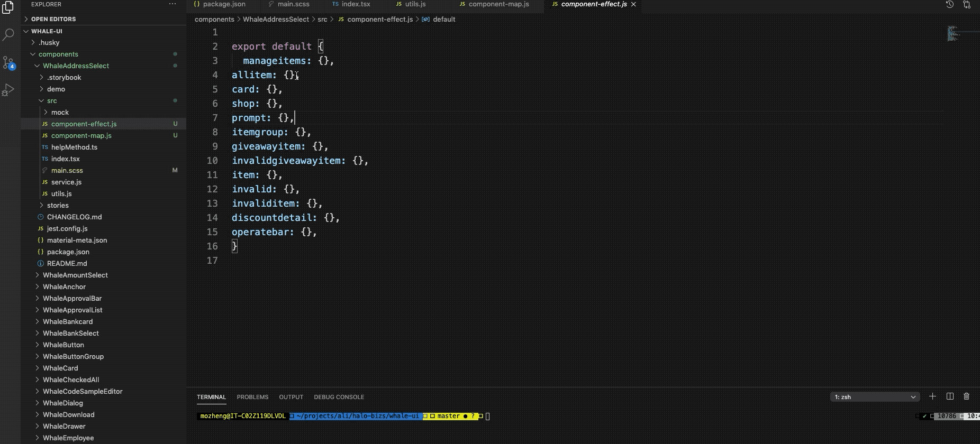Open utils.js in the file tree
The width and height of the screenshot is (980, 444).
103,194
